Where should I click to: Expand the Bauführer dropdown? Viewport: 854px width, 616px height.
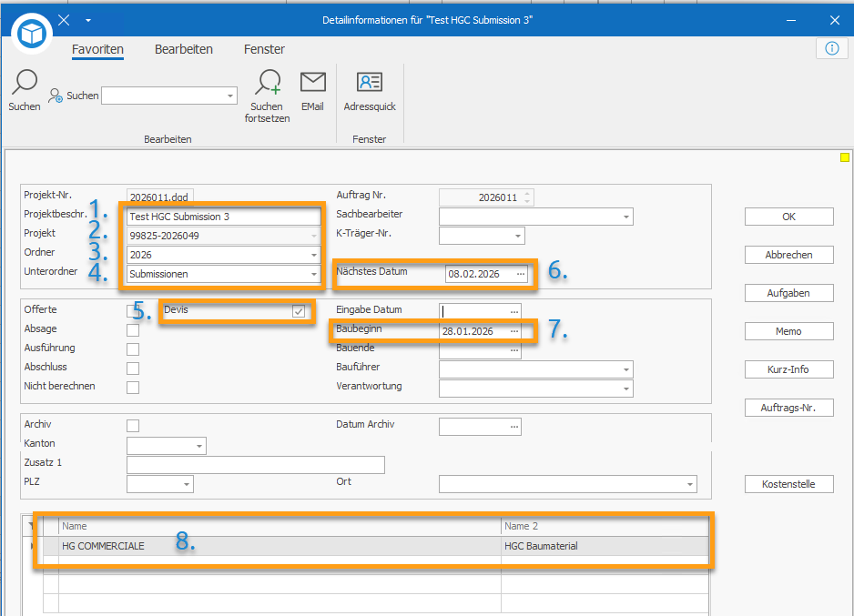(x=626, y=369)
